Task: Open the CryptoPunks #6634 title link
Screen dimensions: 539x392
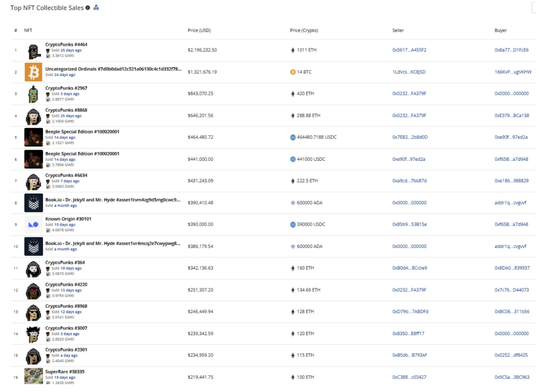Action: (x=66, y=175)
